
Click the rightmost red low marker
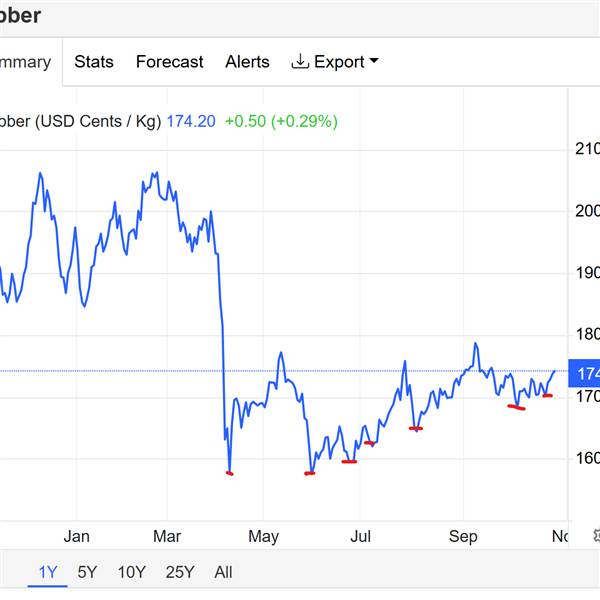tap(547, 396)
